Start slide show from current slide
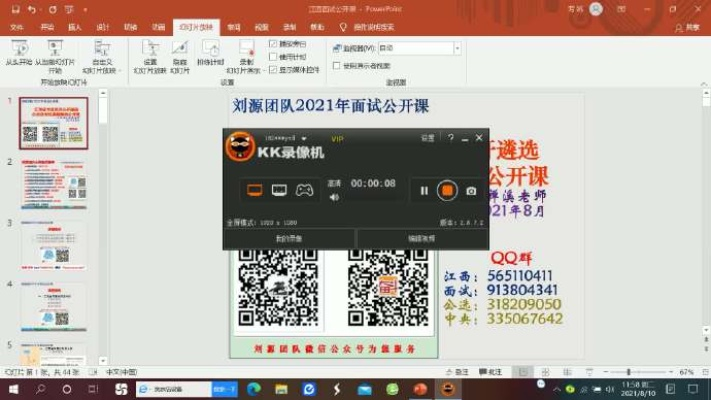The width and height of the screenshot is (711, 400). [55, 57]
